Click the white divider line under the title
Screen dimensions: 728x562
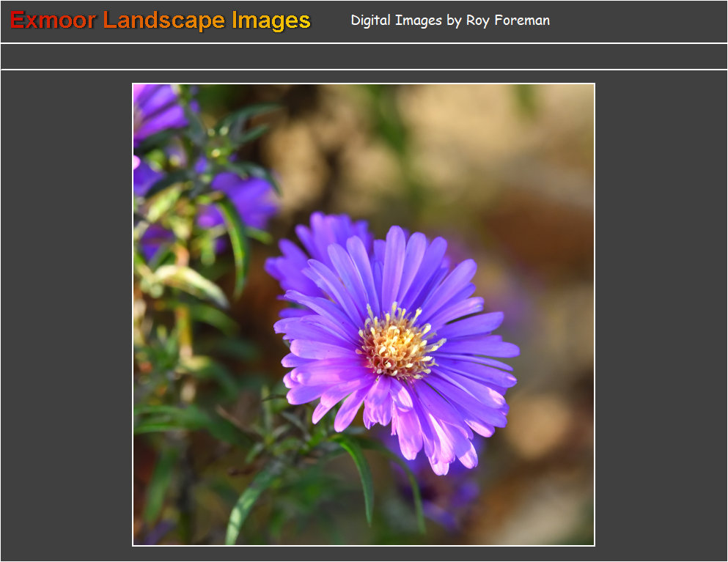click(x=364, y=43)
